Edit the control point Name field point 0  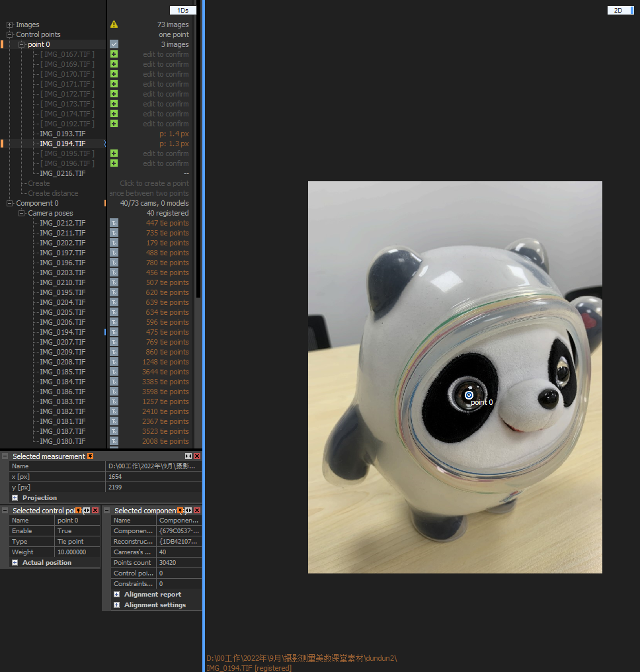(x=77, y=521)
